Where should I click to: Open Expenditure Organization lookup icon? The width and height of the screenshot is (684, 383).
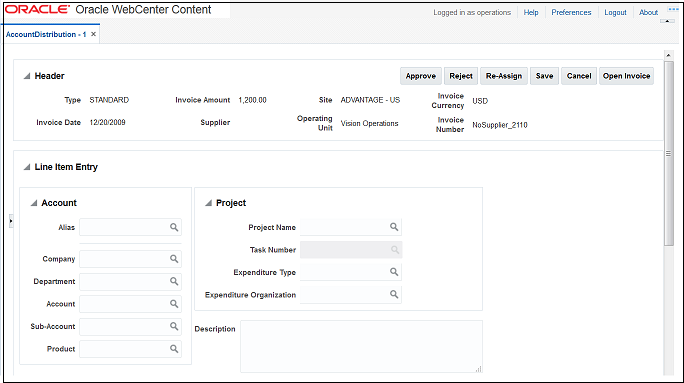(x=394, y=294)
